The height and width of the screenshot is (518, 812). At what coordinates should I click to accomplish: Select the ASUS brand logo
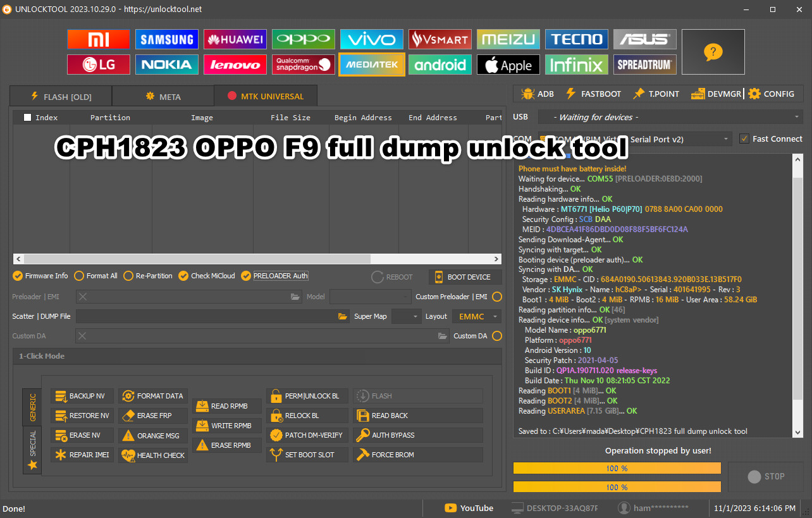point(645,39)
